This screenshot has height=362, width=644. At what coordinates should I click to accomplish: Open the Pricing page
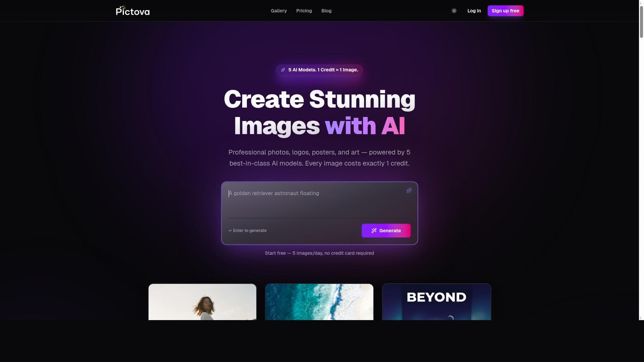click(304, 11)
